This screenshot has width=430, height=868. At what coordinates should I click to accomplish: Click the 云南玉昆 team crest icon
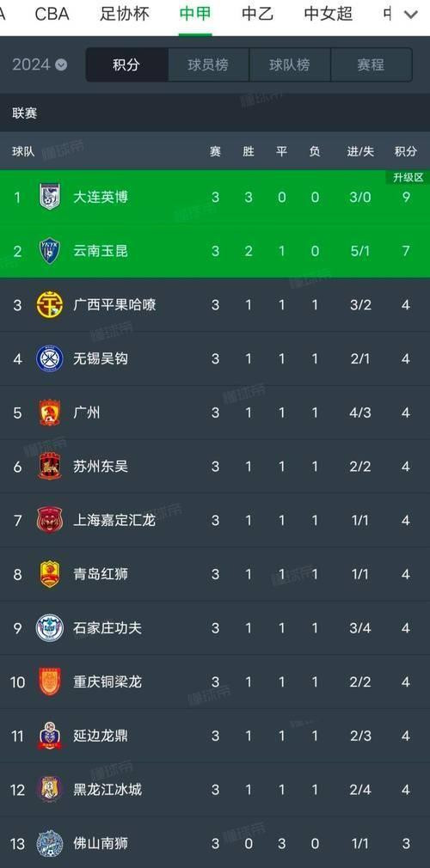(x=50, y=251)
